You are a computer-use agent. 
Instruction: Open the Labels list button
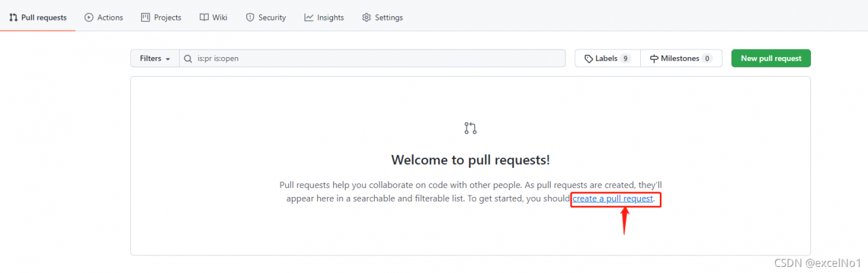coord(608,58)
